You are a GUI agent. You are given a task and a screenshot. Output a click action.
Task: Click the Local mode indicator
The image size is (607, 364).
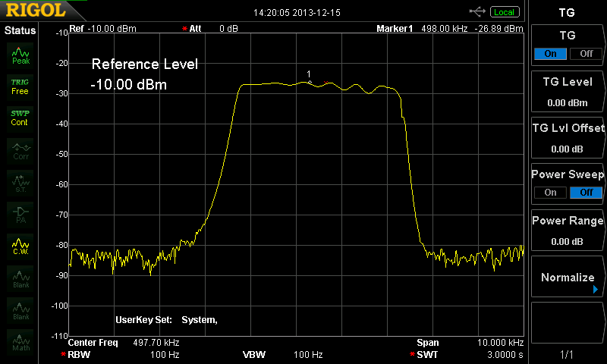point(503,12)
